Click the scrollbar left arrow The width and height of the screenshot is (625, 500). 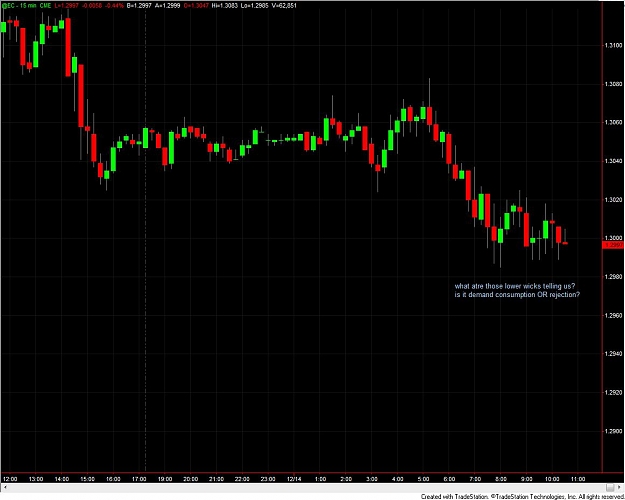4,488
